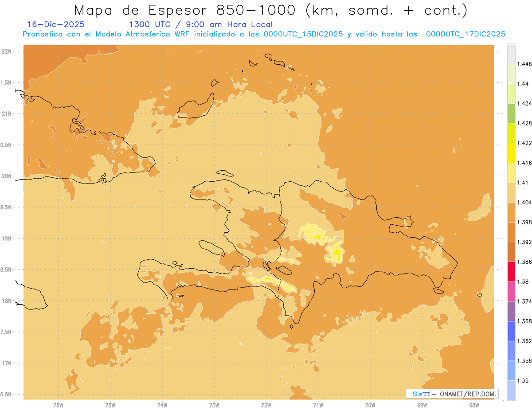Click the longitude label "70W"
The width and height of the screenshot is (532, 411).
pyautogui.click(x=370, y=405)
